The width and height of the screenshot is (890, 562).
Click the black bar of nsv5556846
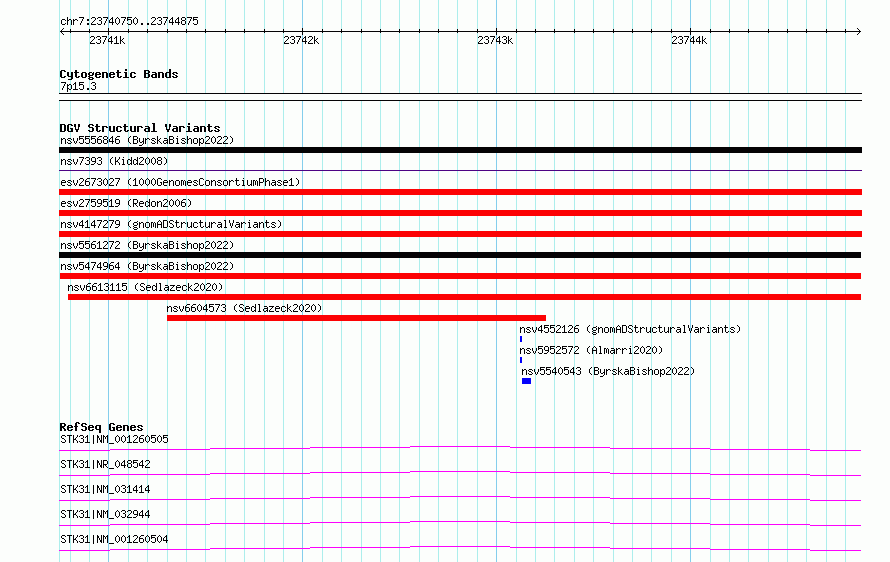tap(460, 150)
